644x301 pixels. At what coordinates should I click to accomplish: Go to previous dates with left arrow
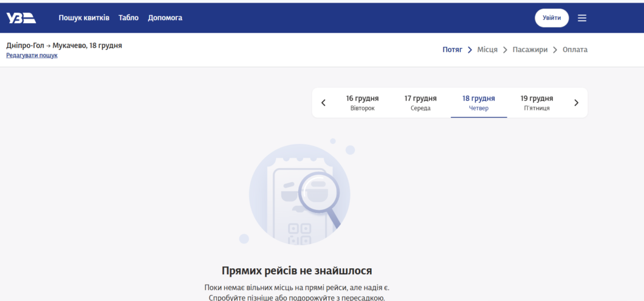pos(323,103)
